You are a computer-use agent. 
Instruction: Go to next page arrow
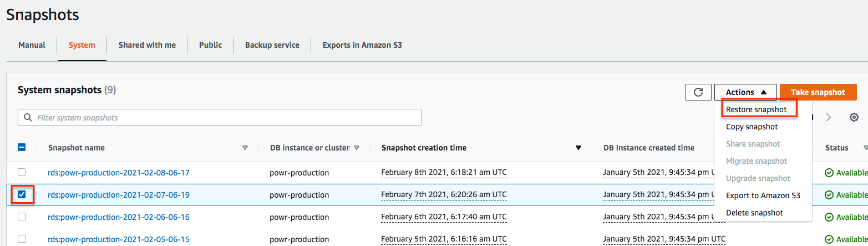coord(829,117)
